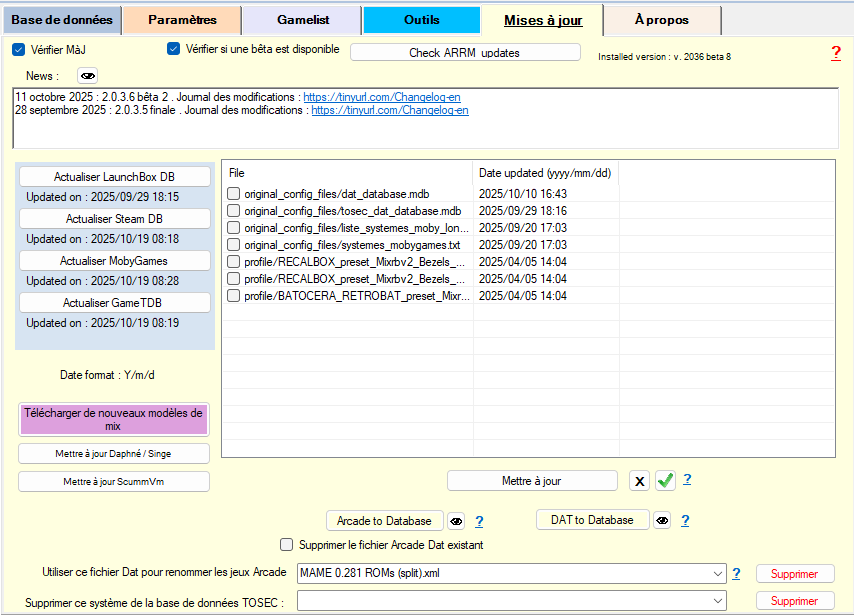Viewport: 854px width, 615px height.
Task: Check the dat_database.mdb file checkbox
Action: (233, 194)
